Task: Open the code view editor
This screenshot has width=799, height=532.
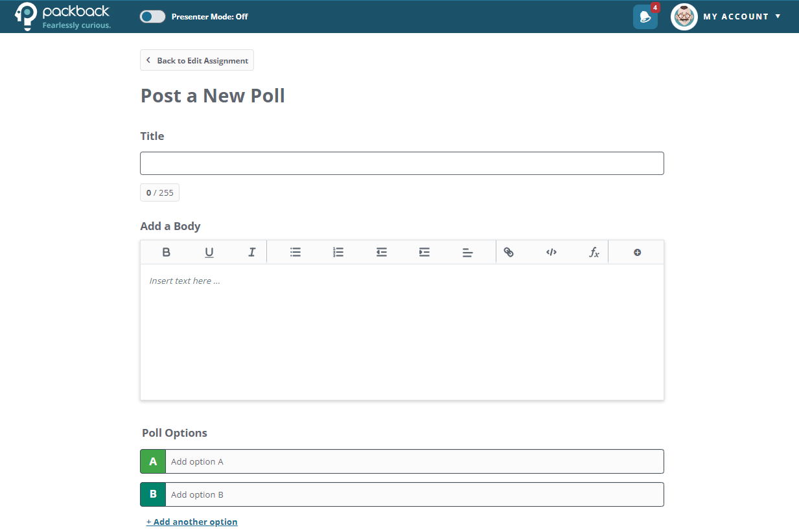Action: [551, 252]
